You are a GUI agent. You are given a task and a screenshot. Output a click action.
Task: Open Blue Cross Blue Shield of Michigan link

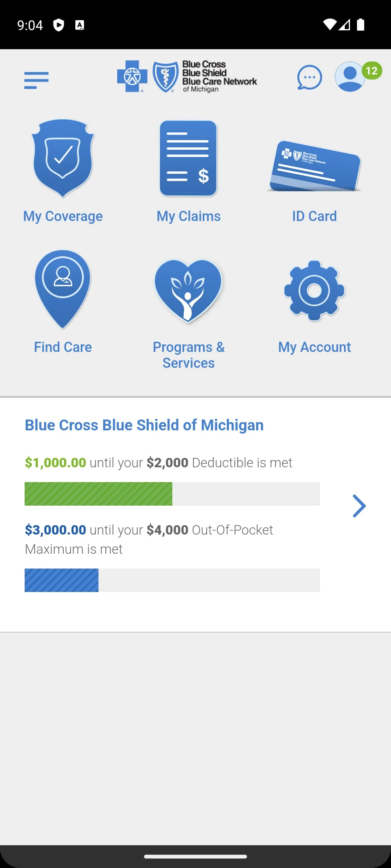(x=144, y=425)
